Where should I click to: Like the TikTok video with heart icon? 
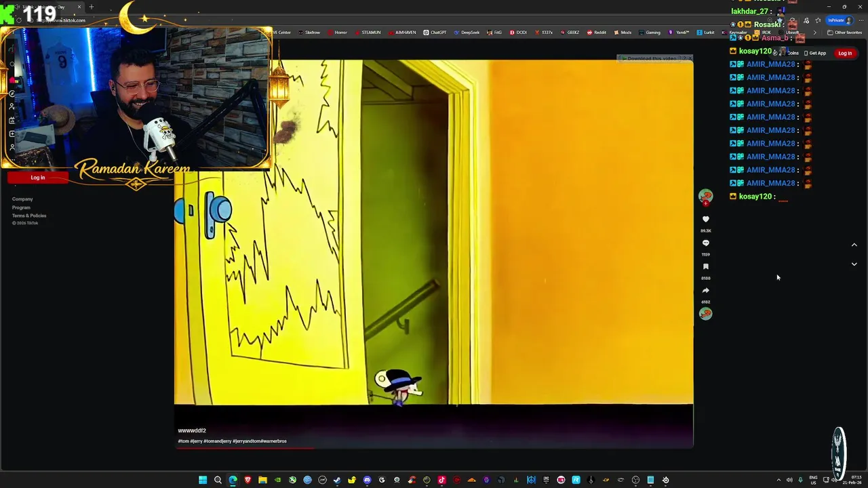tap(705, 219)
